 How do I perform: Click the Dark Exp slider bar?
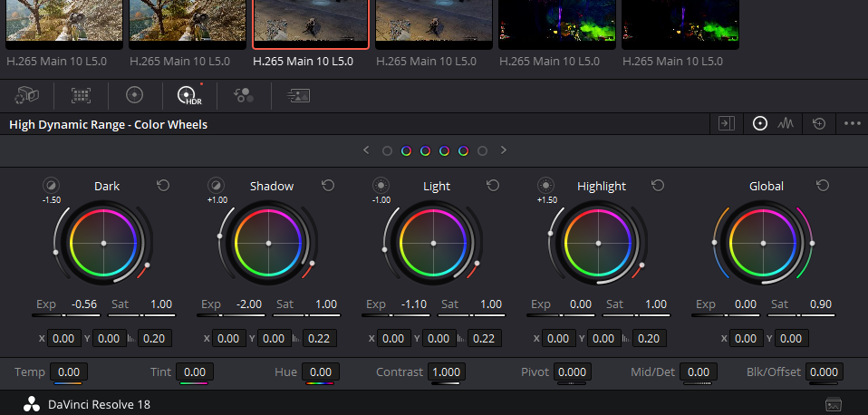coord(66,315)
